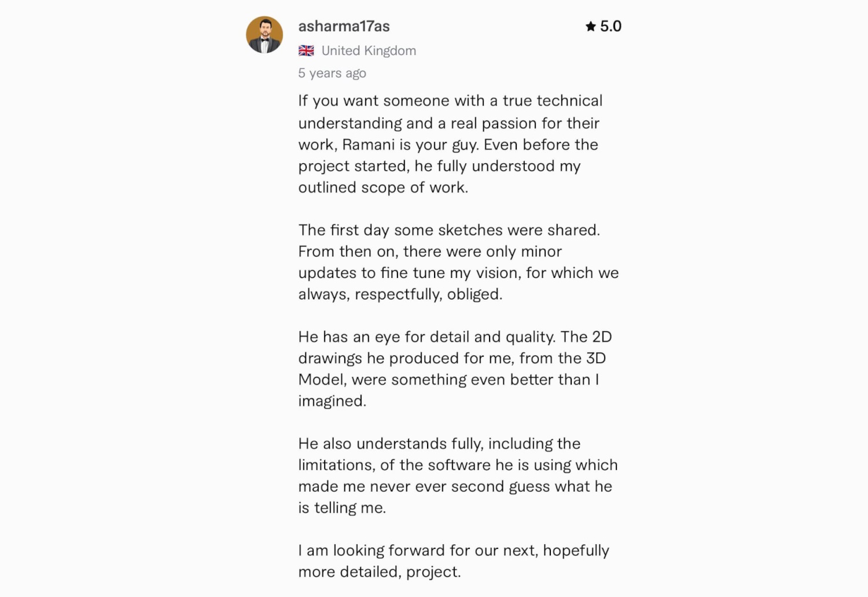Click the paragraph starting 'If you want someone'
The width and height of the screenshot is (868, 597).
(450, 144)
